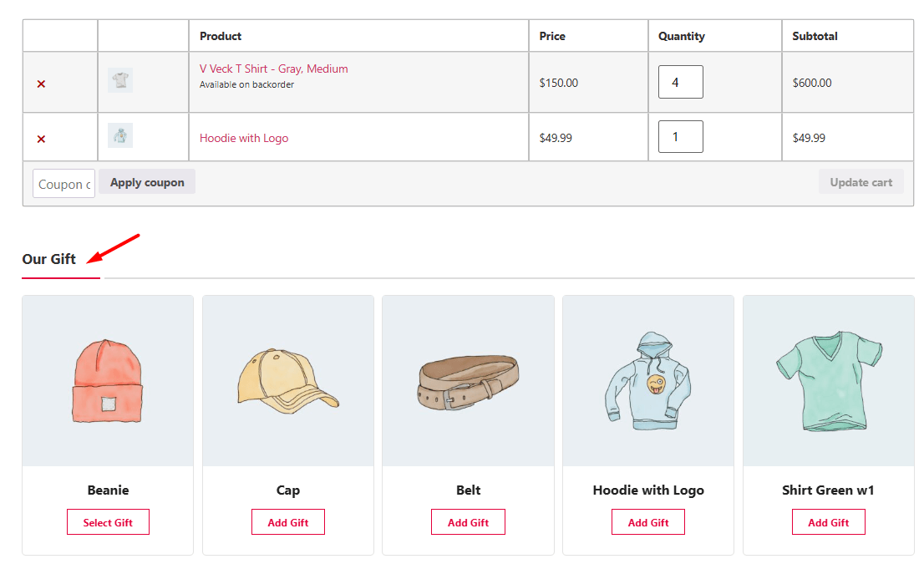Click the yellow Cap gift image
The width and height of the screenshot is (924, 564).
pos(288,381)
